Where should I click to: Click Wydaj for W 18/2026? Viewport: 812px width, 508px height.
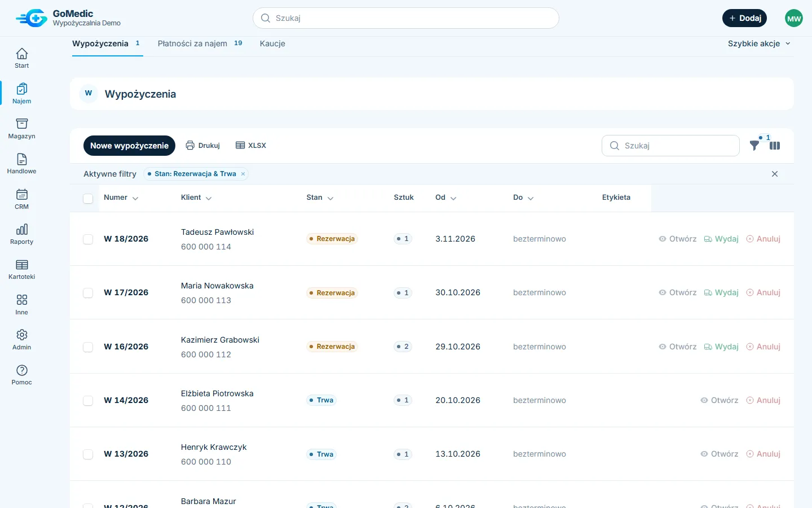click(x=721, y=239)
